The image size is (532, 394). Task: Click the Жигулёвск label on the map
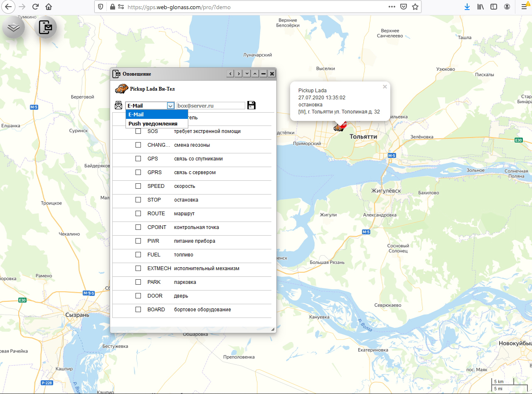386,191
